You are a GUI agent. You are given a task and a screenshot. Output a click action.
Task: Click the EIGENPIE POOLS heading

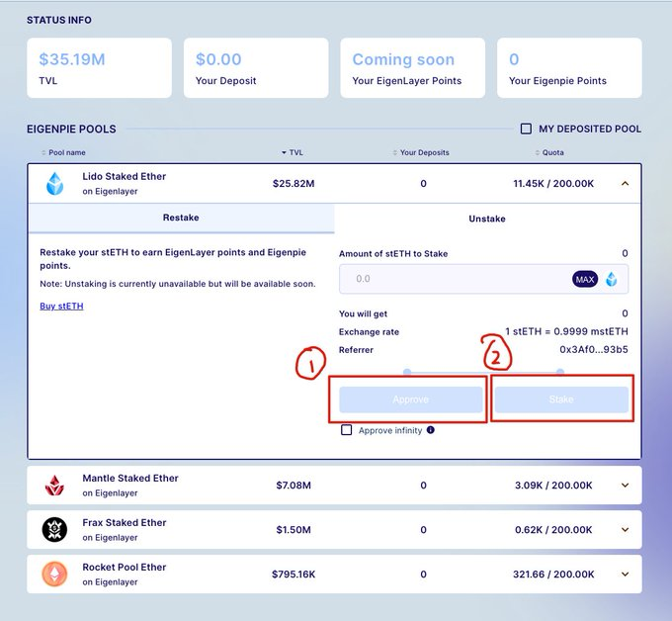point(71,130)
